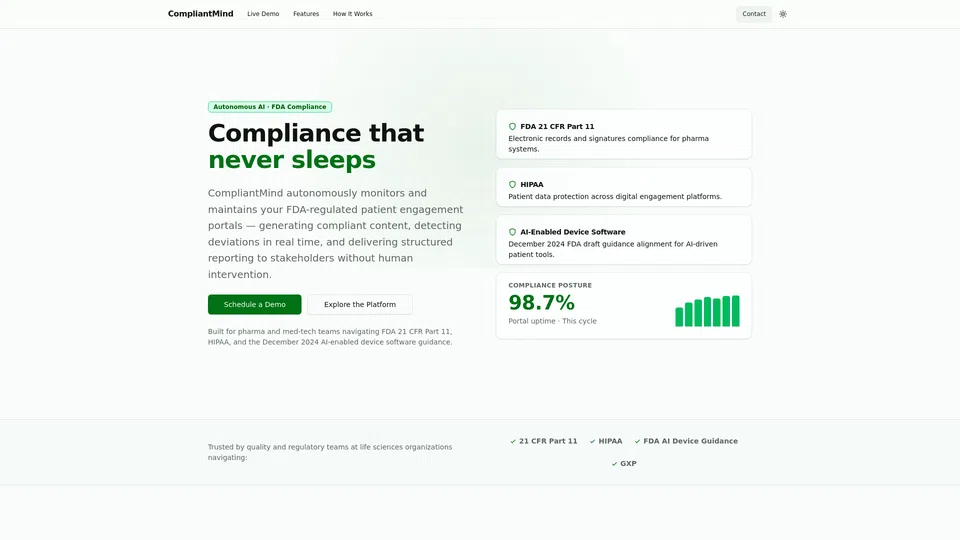Screen dimensions: 960x540
Task: Click the Autonomous AI · FDA Compliance badge
Action: point(270,107)
